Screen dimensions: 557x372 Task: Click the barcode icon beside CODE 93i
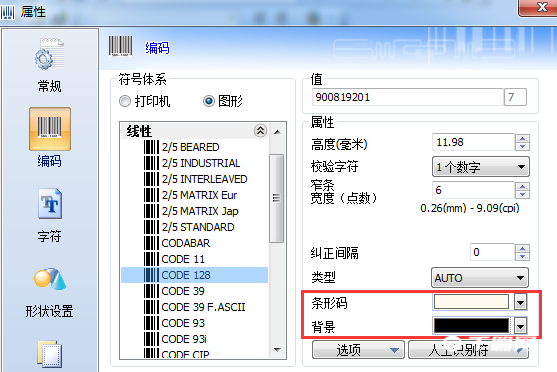tap(151, 339)
